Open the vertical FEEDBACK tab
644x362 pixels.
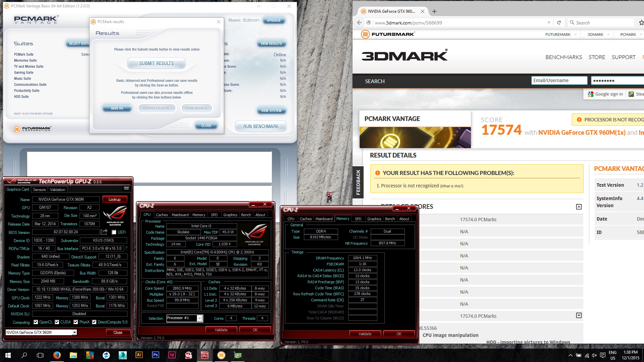(x=358, y=182)
